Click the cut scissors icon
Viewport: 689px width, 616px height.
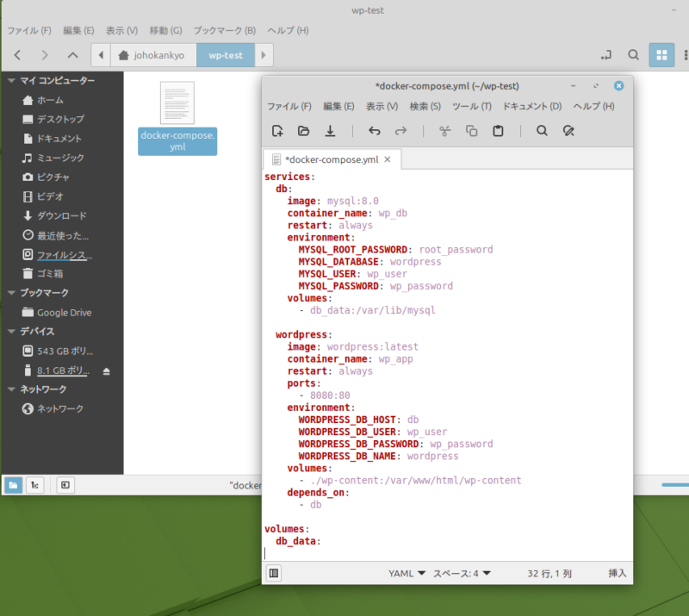click(445, 131)
